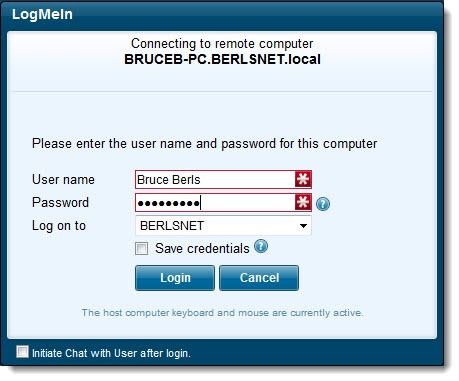Image resolution: width=459 pixels, height=381 pixels.
Task: Click the LogMeIn title bar text
Action: point(42,14)
